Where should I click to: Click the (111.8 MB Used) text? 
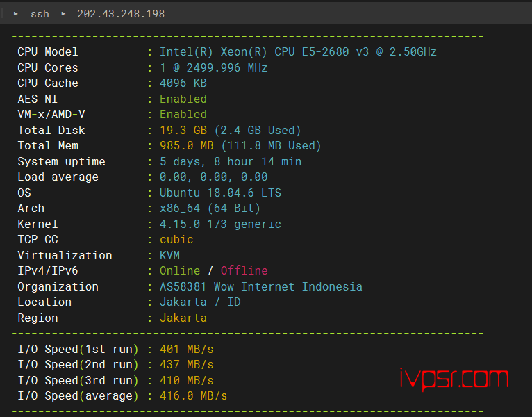tap(271, 146)
